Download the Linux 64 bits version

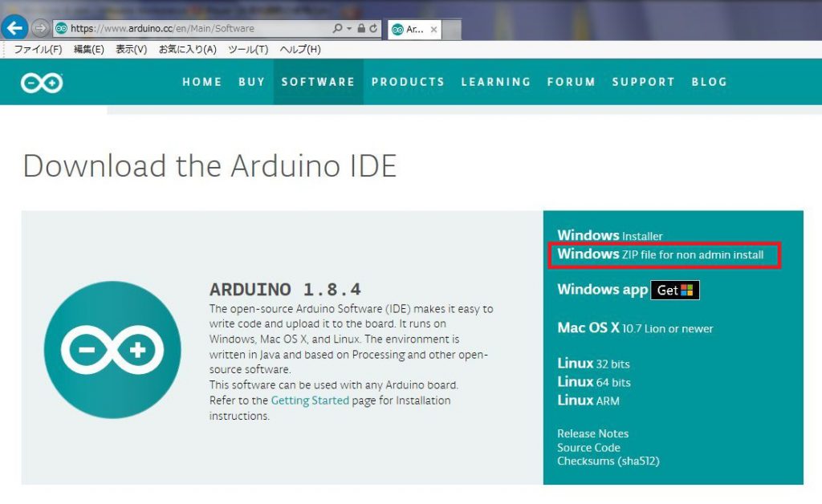[x=594, y=382]
